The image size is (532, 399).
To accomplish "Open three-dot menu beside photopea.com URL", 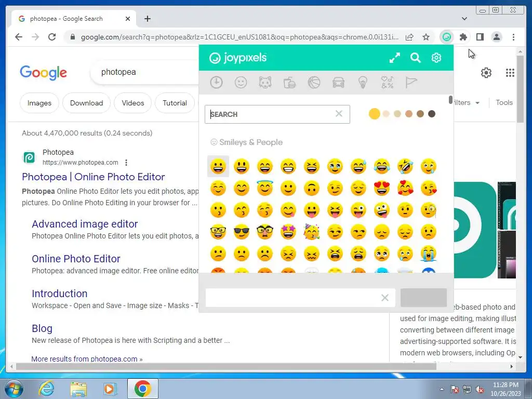I will coord(126,163).
